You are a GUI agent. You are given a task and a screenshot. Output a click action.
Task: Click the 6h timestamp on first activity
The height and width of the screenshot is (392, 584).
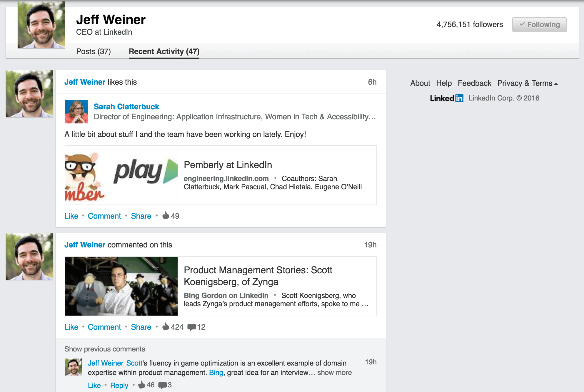tap(372, 82)
